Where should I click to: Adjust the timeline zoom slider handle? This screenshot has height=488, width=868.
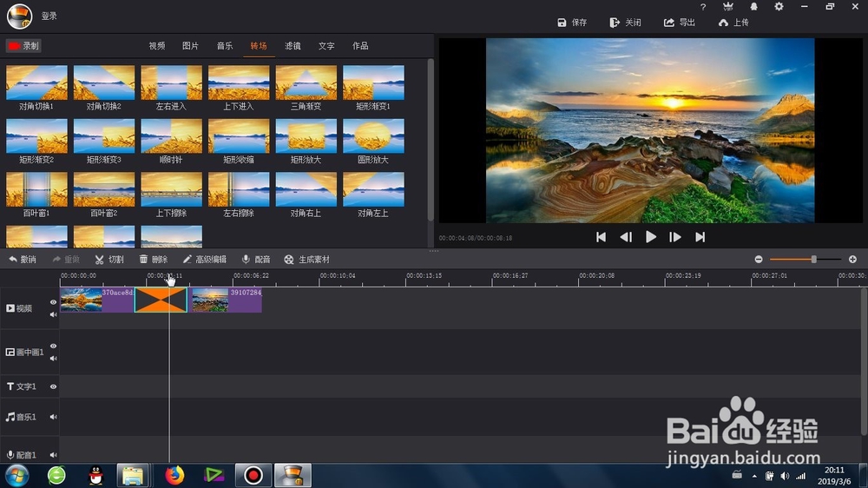[814, 260]
